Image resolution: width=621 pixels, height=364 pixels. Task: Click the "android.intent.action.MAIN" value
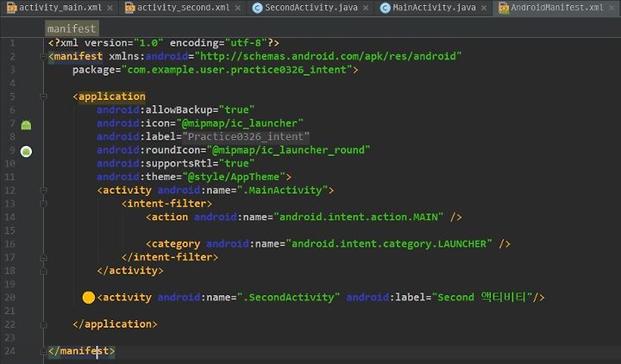pyautogui.click(x=359, y=217)
